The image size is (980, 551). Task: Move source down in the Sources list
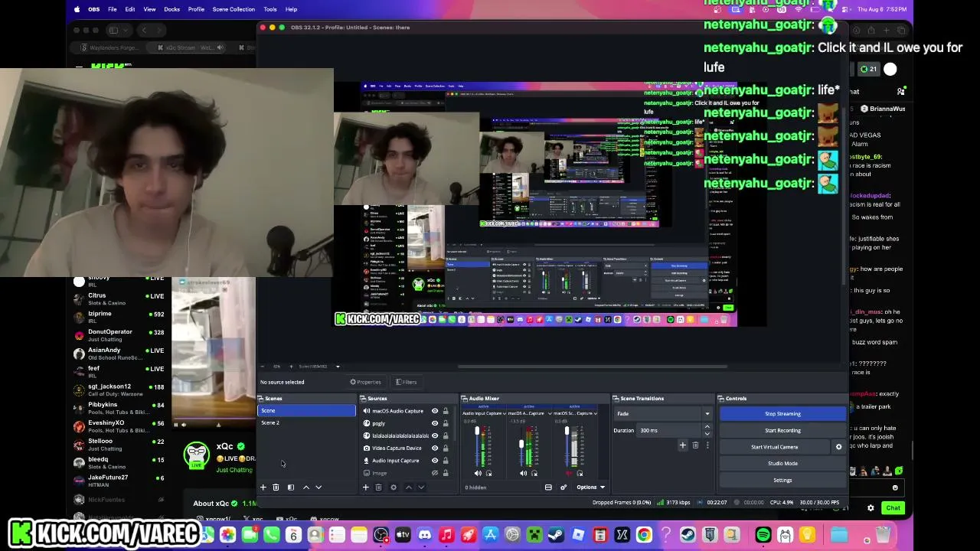click(420, 487)
